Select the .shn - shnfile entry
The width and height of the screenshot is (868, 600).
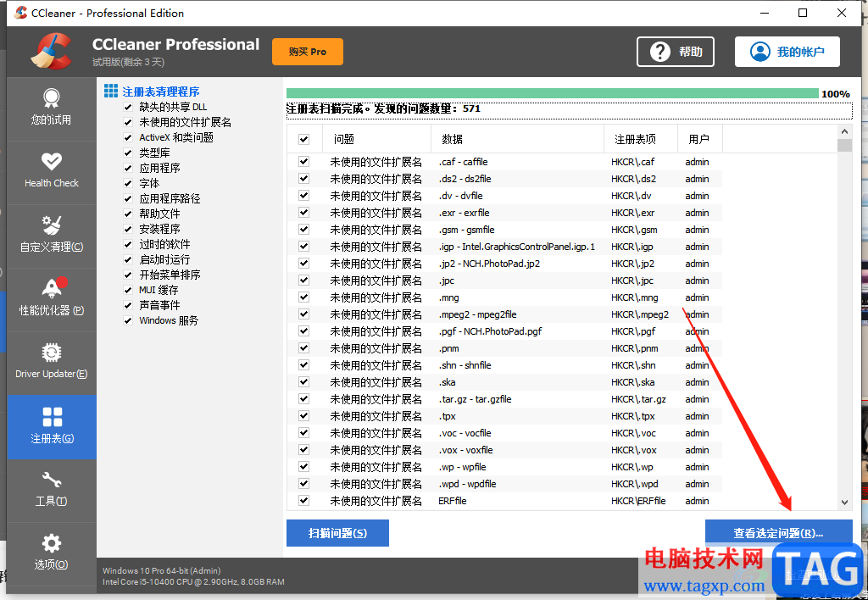465,365
